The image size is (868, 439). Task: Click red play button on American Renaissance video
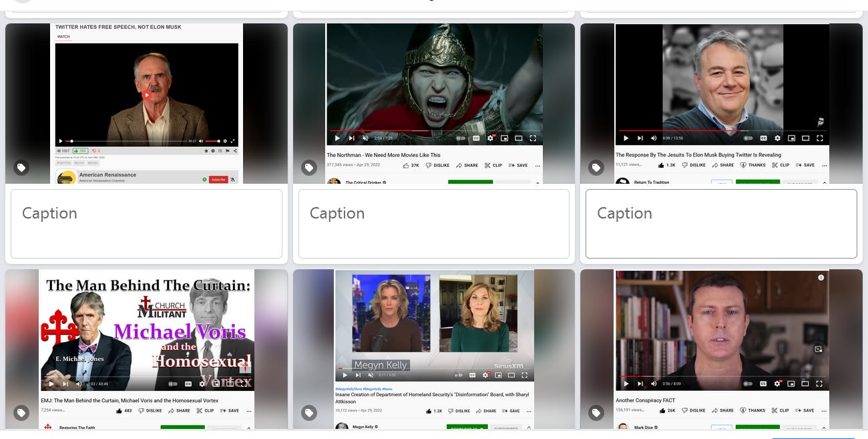[x=147, y=95]
